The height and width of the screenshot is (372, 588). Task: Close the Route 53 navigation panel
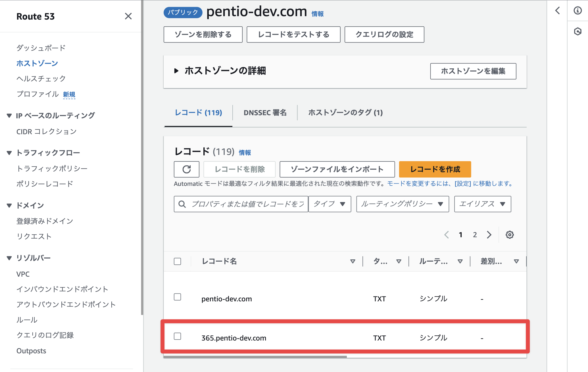[x=128, y=16]
